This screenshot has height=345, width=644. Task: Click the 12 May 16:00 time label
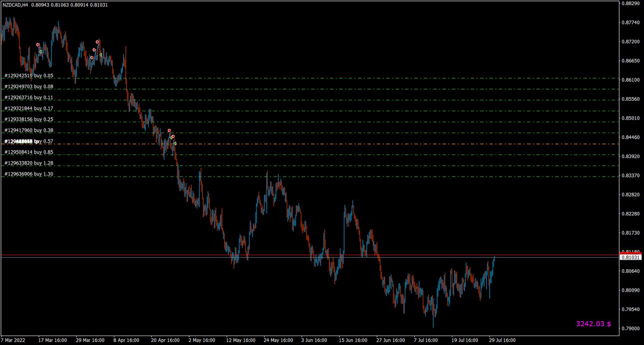click(240, 341)
